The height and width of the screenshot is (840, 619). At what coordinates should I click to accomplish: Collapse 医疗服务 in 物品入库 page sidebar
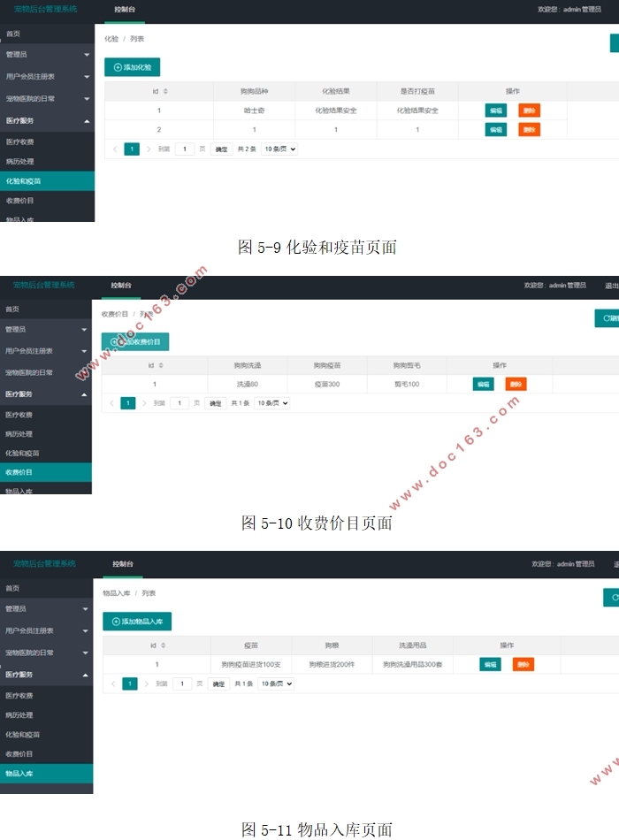pos(47,675)
